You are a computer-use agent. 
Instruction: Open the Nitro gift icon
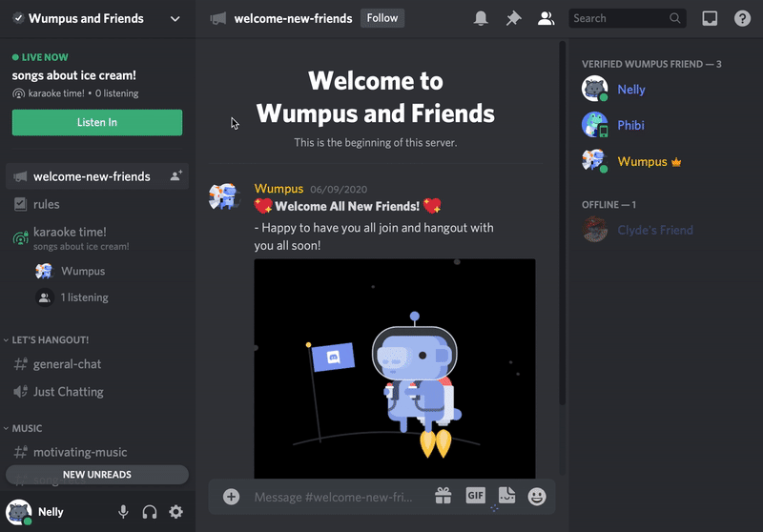443,496
